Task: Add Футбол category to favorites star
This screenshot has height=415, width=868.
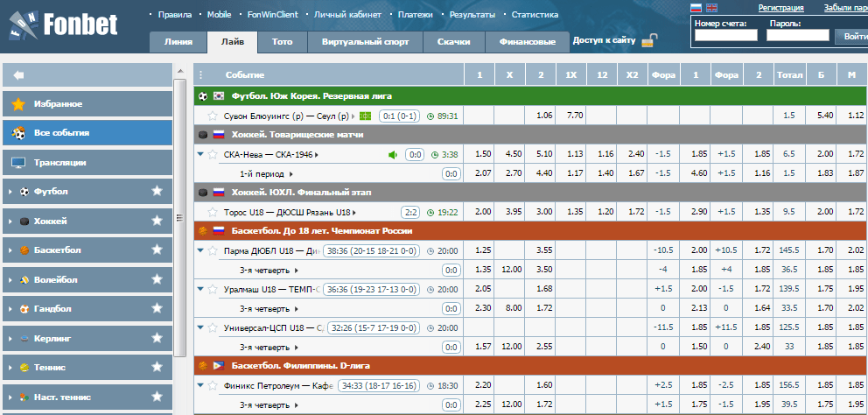Action: [x=157, y=191]
